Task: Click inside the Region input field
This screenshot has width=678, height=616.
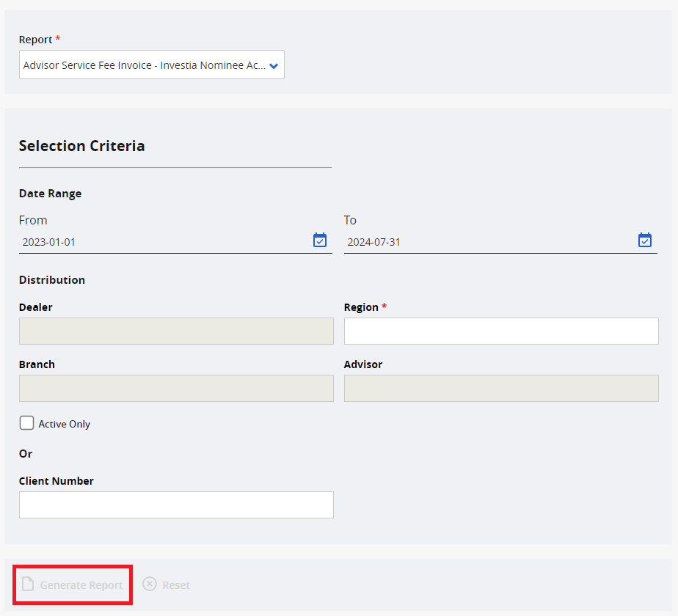Action: [501, 331]
